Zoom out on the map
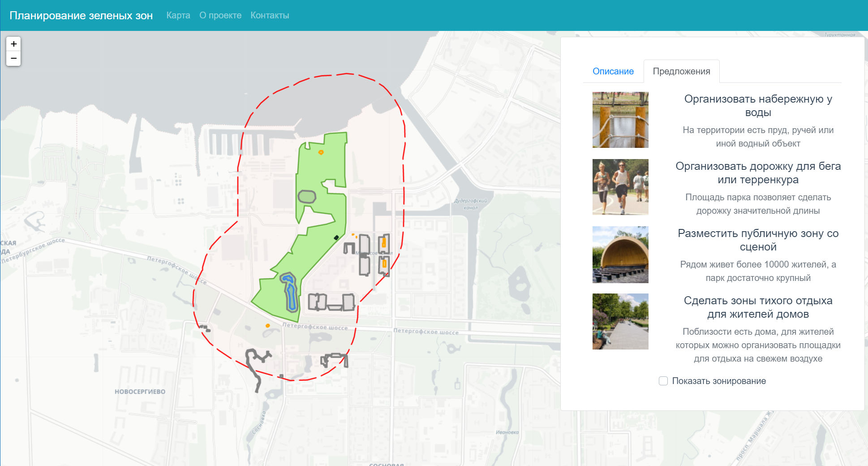The image size is (868, 466). 13,59
